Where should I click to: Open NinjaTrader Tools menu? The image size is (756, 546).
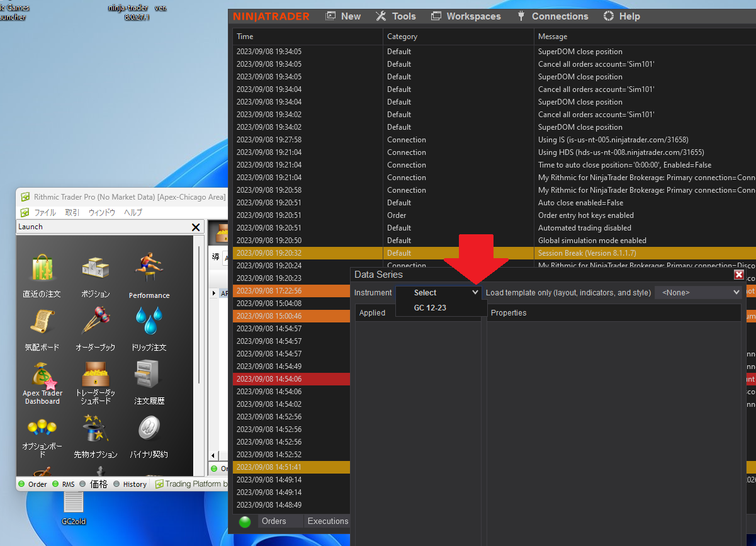point(396,16)
